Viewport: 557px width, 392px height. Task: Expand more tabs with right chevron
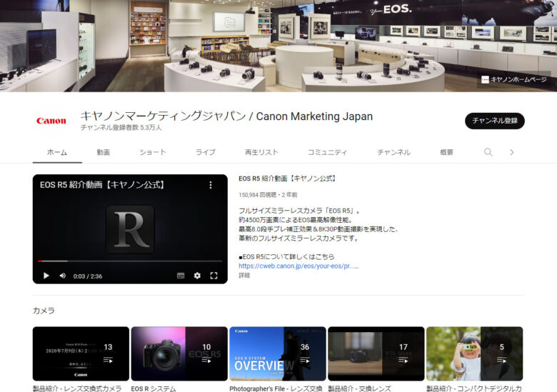click(511, 152)
